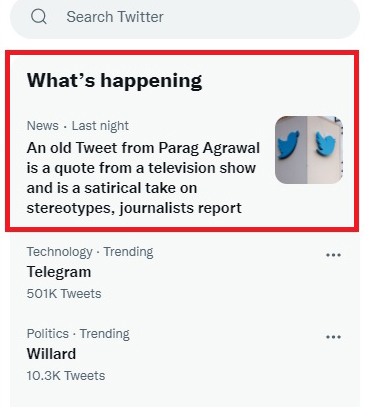Image resolution: width=366 pixels, height=407 pixels.
Task: Click the Technology category label
Action: click(x=59, y=252)
